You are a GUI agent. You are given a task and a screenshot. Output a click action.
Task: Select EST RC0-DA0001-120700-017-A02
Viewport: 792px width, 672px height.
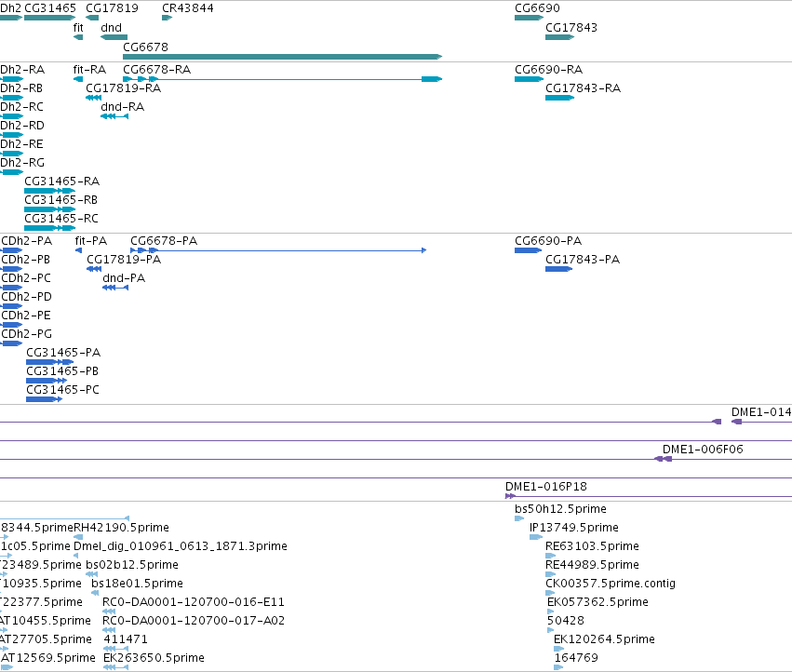pyautogui.click(x=109, y=630)
